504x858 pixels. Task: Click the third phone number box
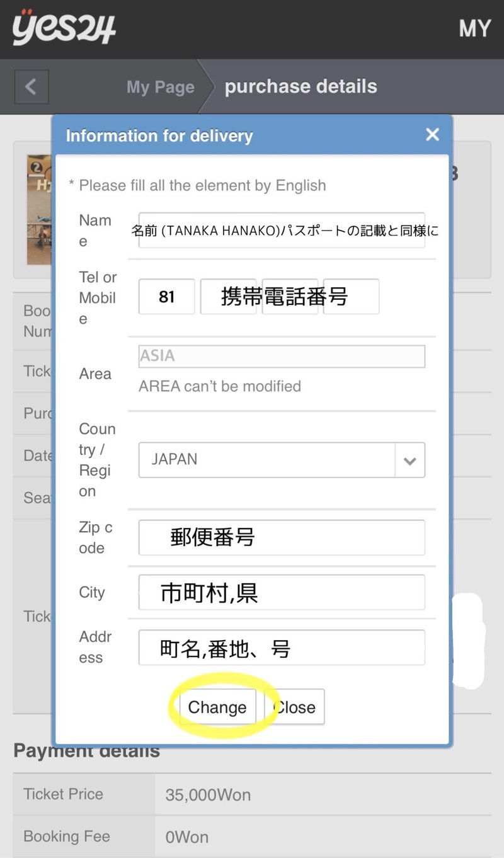tap(290, 296)
